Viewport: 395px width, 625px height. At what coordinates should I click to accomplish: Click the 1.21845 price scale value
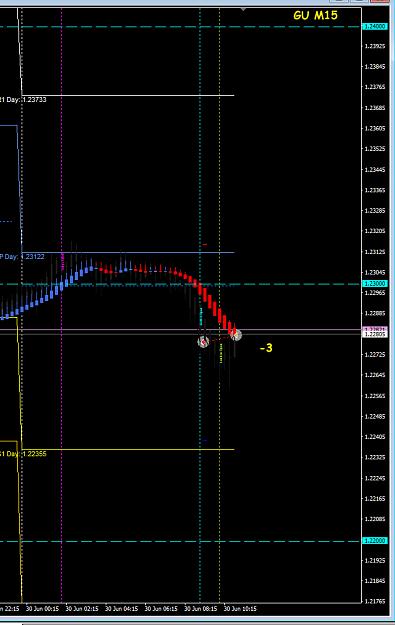(375, 581)
